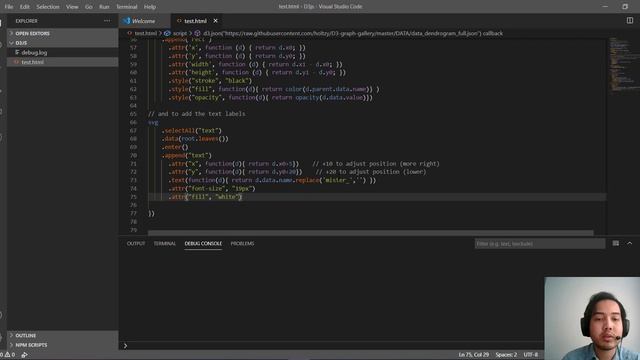Click test.html breadcrumb segment
This screenshot has width=640, height=360.
[x=146, y=33]
